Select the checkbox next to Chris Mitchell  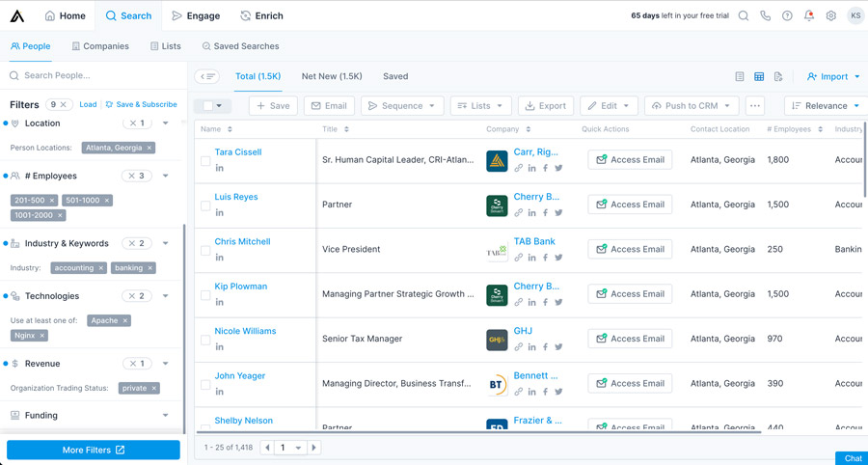click(205, 250)
